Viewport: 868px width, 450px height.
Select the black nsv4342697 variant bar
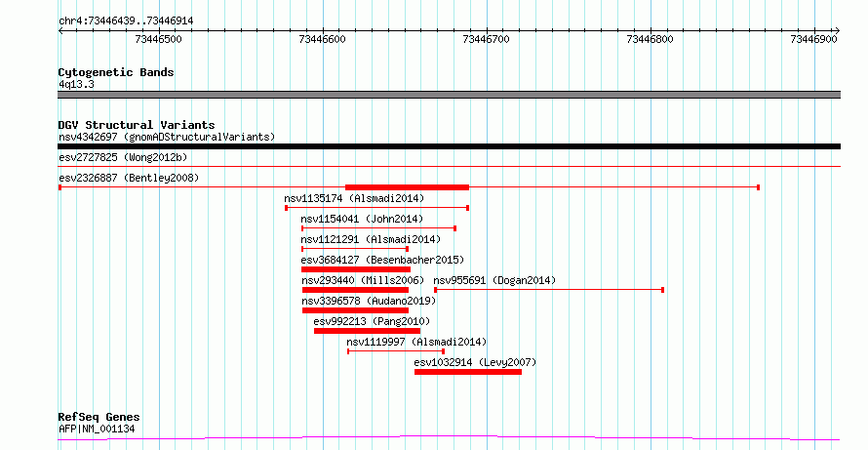point(449,146)
